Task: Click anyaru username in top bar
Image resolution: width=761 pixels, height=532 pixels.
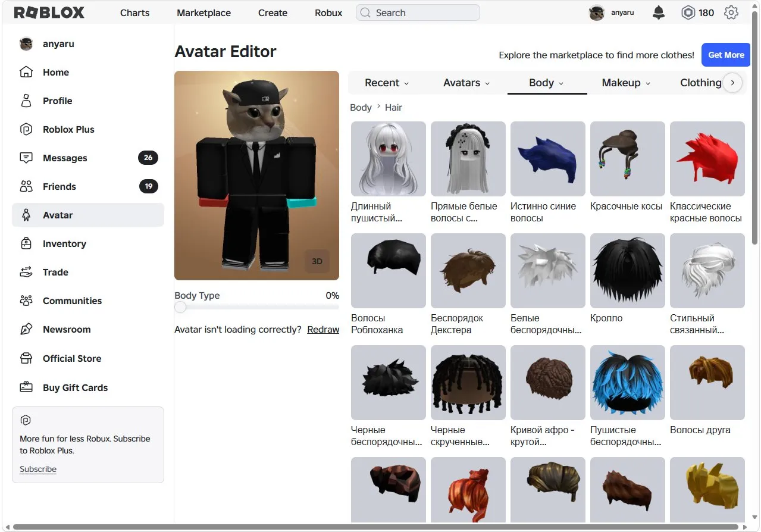Action: point(622,12)
